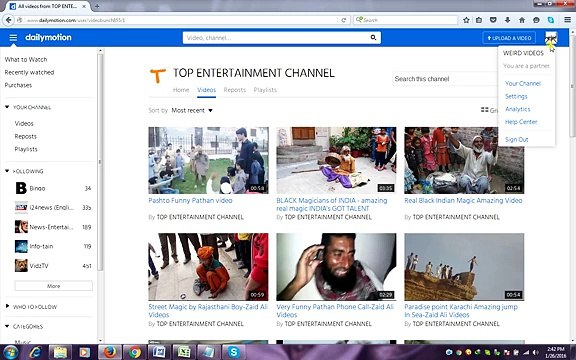Open Recently watched in the sidebar

[29, 72]
